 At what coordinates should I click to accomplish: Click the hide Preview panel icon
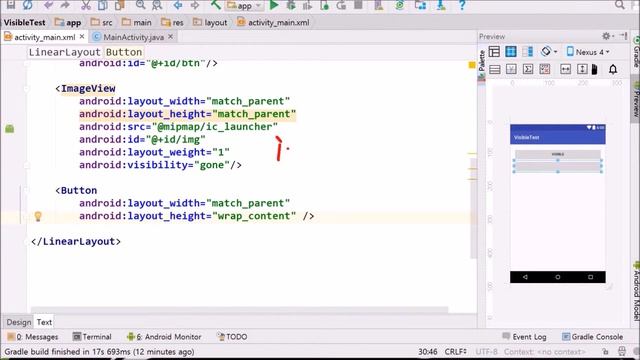(x=624, y=36)
